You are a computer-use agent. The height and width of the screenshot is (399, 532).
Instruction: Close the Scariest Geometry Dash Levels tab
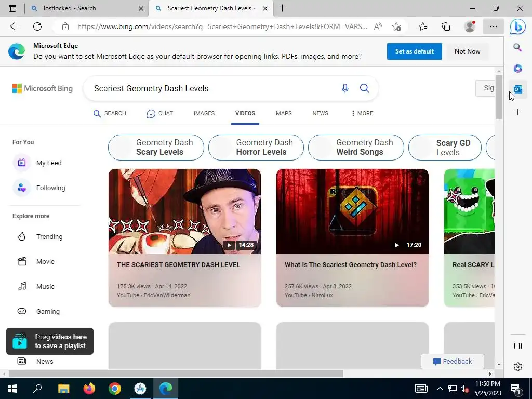click(265, 8)
